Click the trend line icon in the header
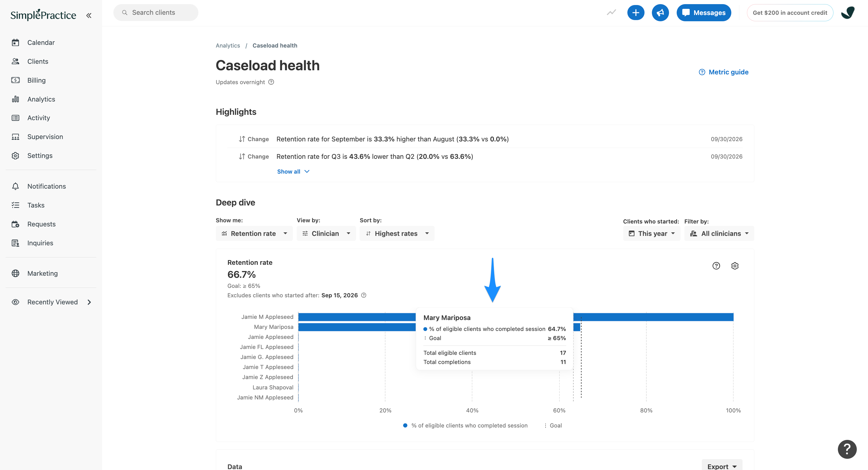This screenshot has width=868, height=470. 611,13
